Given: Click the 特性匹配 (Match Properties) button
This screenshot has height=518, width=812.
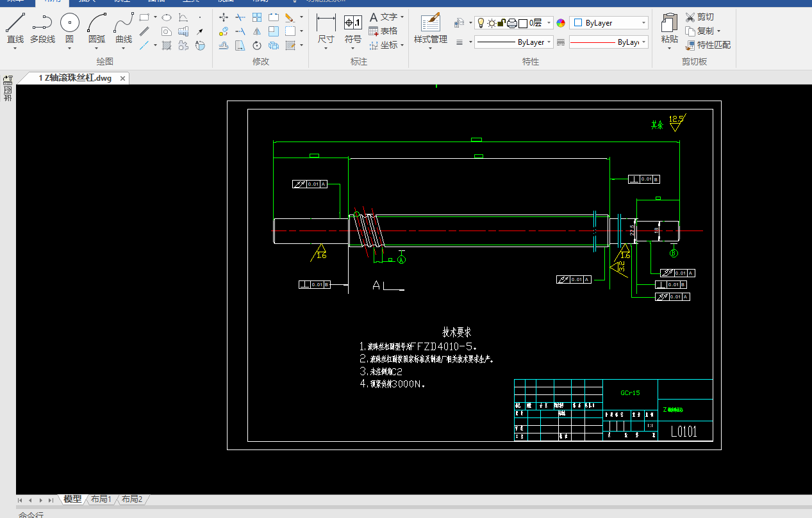Looking at the screenshot, I should coord(708,45).
